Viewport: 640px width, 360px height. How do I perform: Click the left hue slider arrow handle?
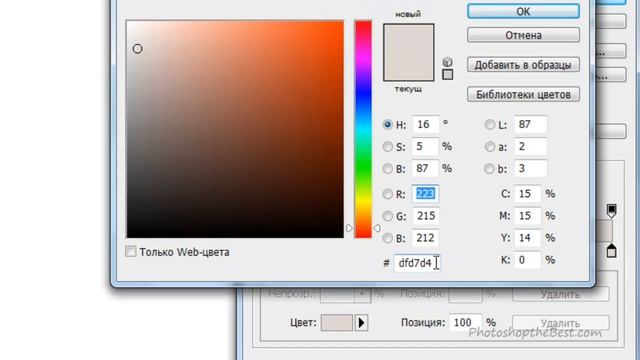(x=349, y=228)
